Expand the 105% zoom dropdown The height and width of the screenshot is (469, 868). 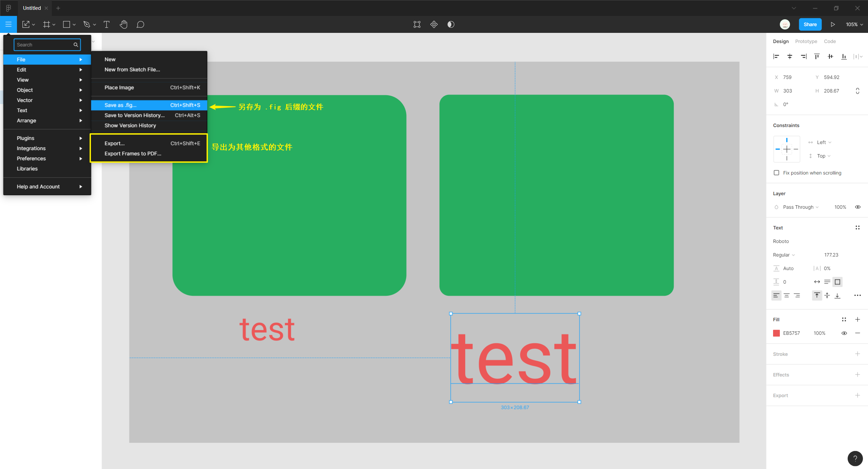point(854,24)
